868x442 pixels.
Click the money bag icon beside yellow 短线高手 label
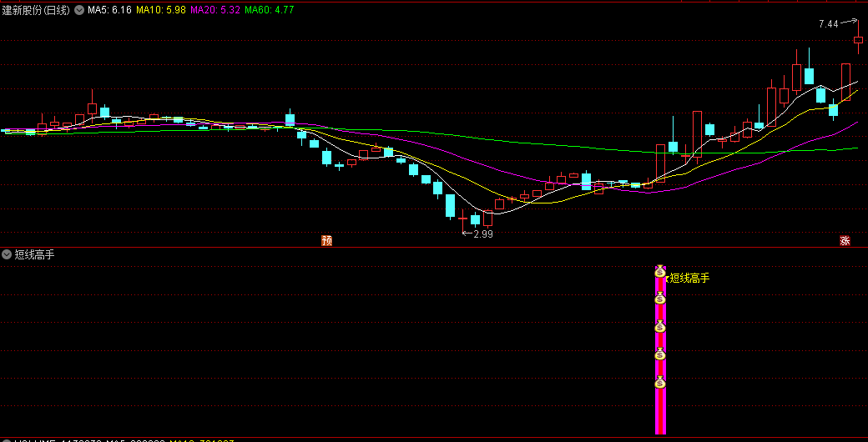tap(660, 272)
